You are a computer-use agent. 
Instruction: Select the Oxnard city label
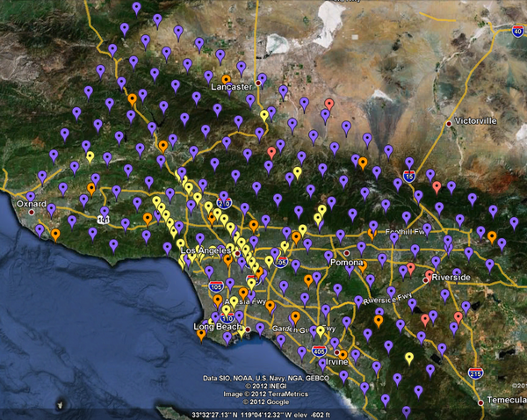[x=30, y=202]
